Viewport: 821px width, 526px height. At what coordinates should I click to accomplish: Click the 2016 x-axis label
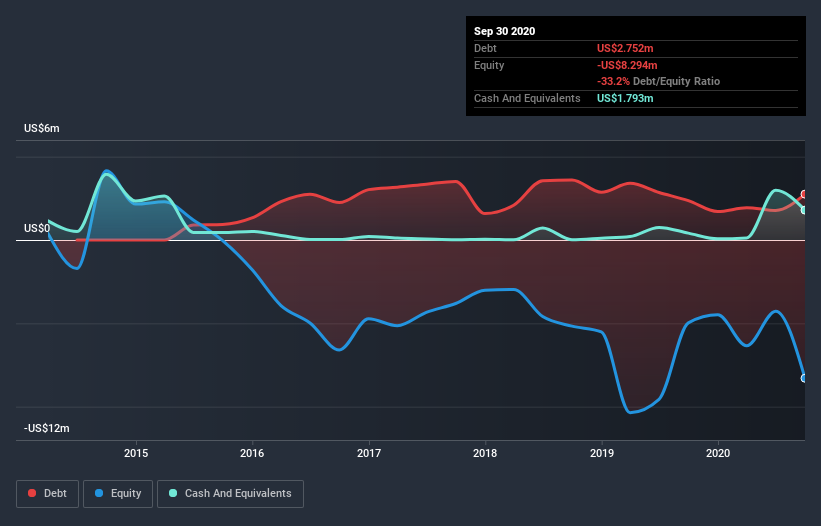[x=252, y=453]
